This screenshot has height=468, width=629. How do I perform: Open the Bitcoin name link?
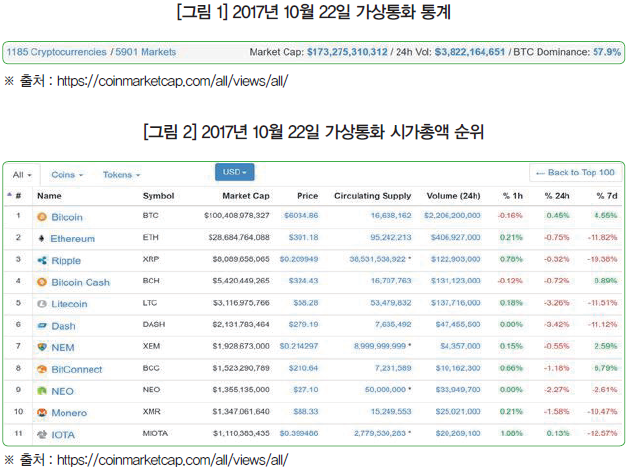coord(67,217)
